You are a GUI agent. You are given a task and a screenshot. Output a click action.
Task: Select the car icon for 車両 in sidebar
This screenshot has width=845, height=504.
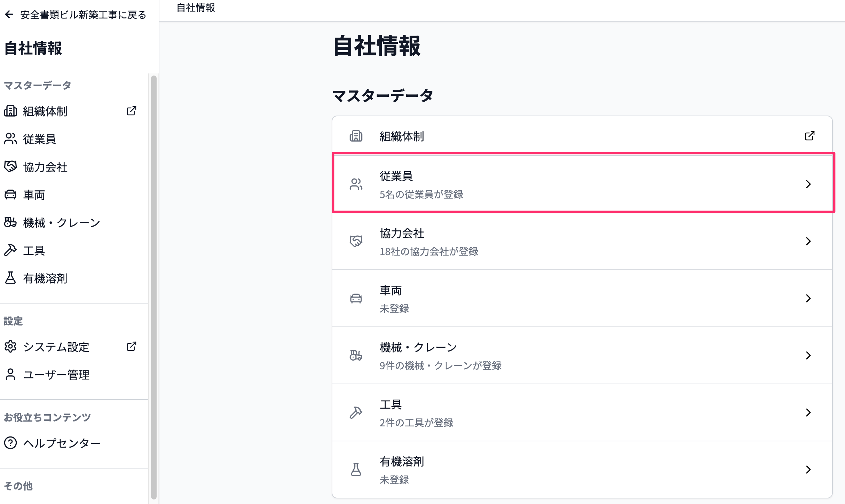pyautogui.click(x=10, y=195)
